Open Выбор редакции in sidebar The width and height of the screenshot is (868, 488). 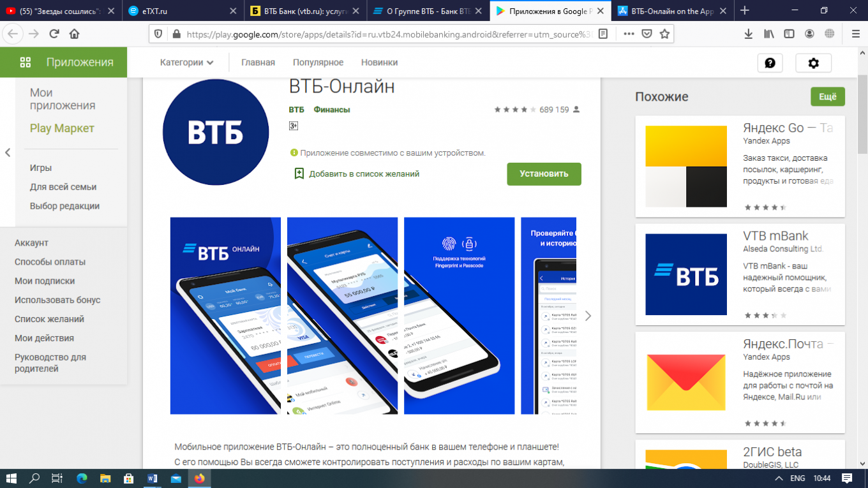coord(64,206)
